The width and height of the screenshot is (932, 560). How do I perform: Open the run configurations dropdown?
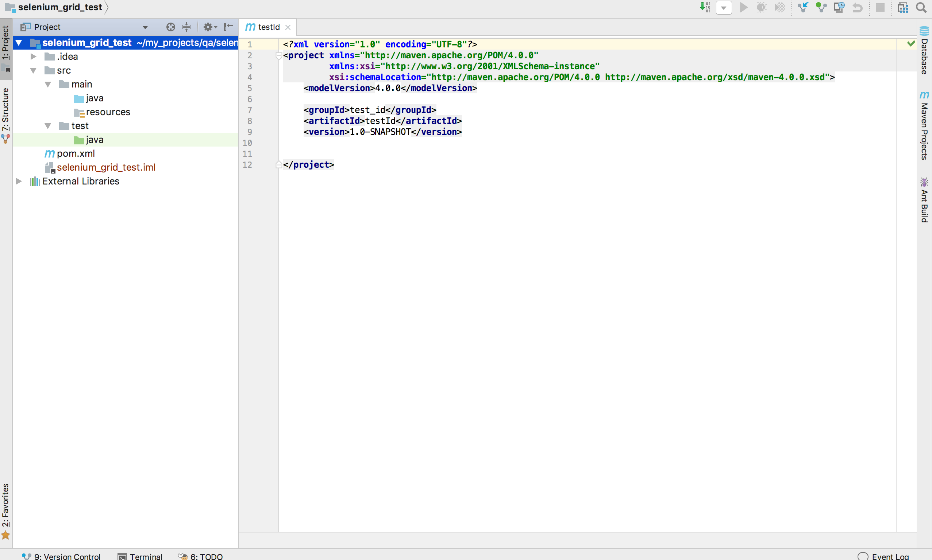[x=724, y=8]
